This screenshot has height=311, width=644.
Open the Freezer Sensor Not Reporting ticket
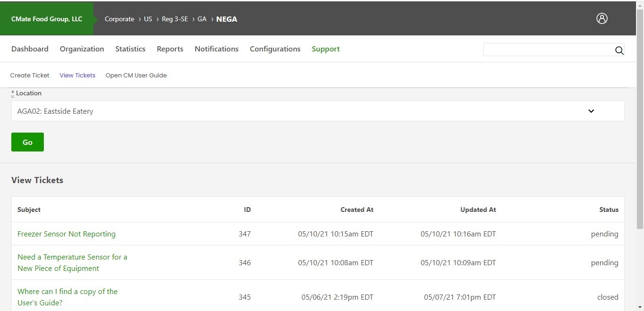pyautogui.click(x=66, y=234)
